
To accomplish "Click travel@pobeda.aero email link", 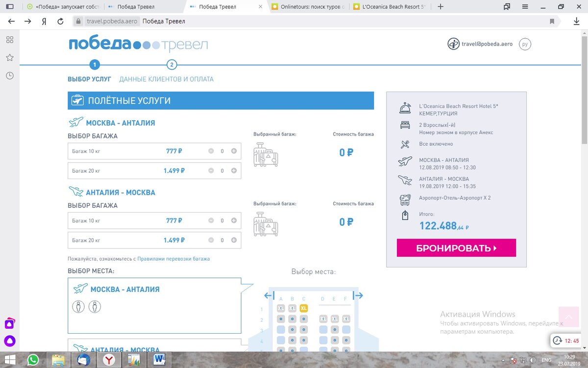I will 487,44.
